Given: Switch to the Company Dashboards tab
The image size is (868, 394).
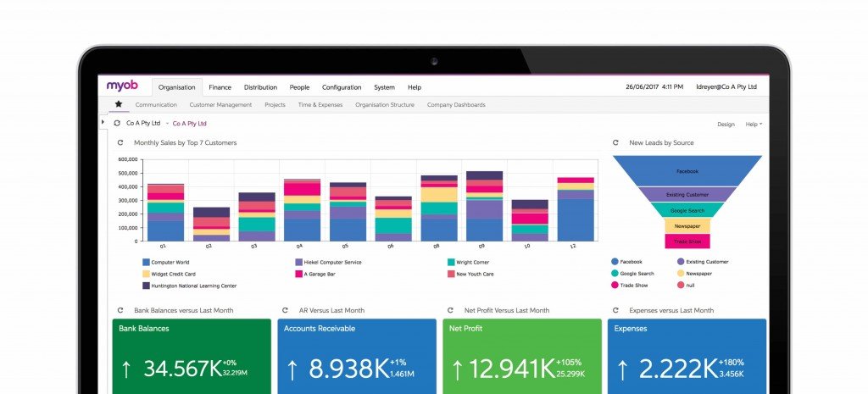Looking at the screenshot, I should click(456, 105).
